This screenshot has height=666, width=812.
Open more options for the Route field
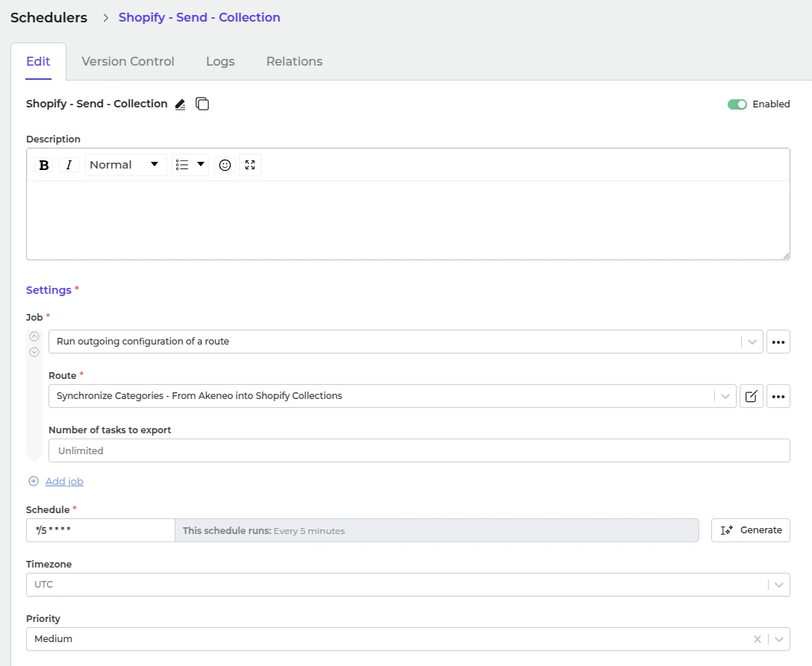(x=778, y=396)
